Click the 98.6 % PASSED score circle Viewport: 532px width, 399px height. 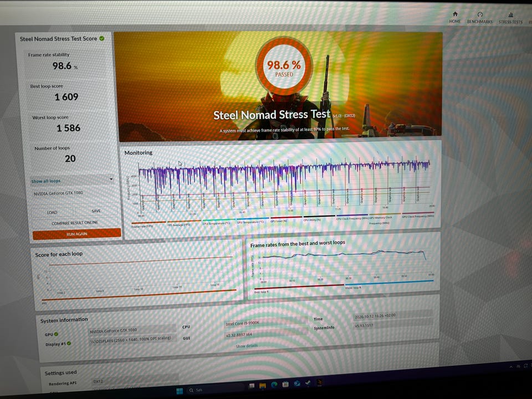click(x=284, y=66)
